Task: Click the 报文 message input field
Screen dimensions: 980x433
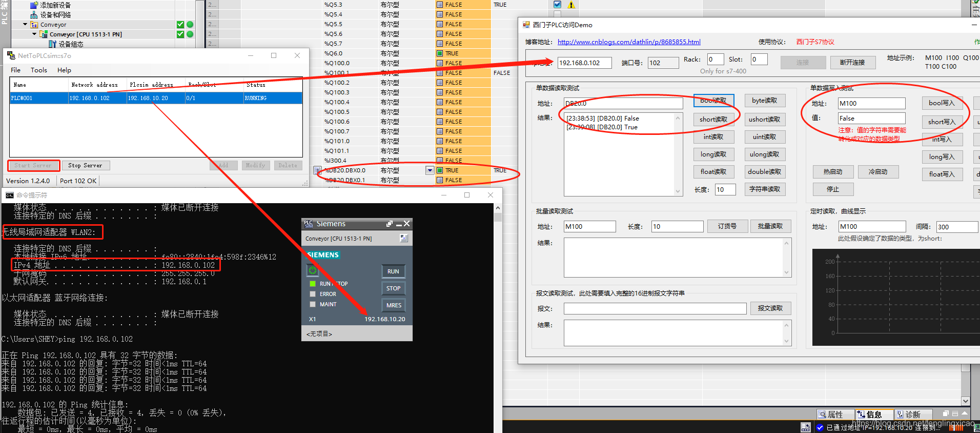Action: (655, 308)
